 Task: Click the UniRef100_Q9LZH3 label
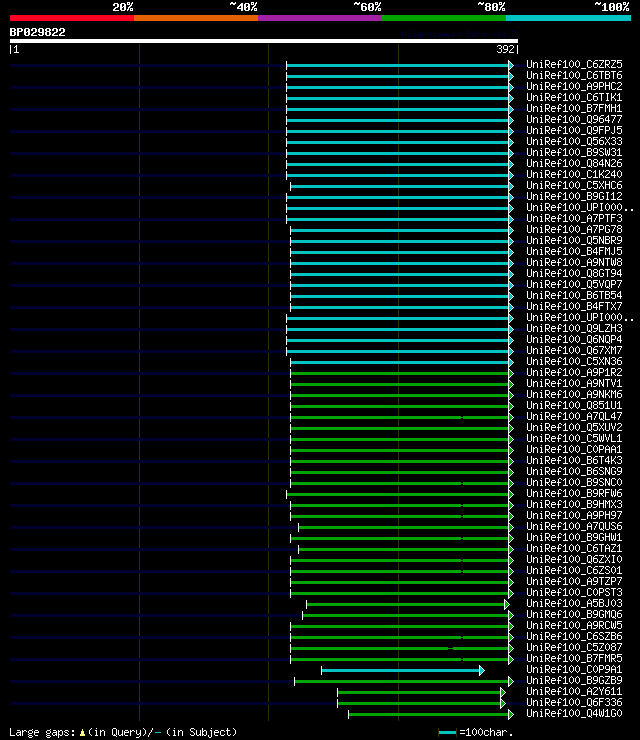574,328
